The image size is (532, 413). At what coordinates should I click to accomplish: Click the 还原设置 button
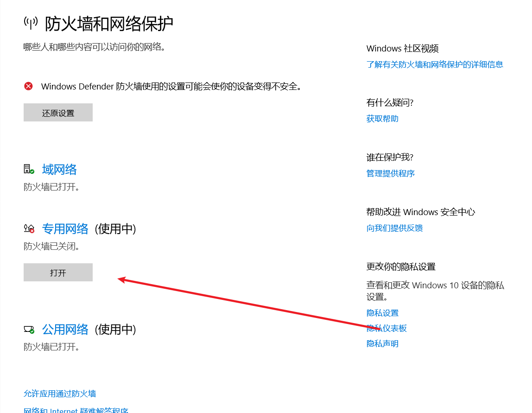point(58,112)
